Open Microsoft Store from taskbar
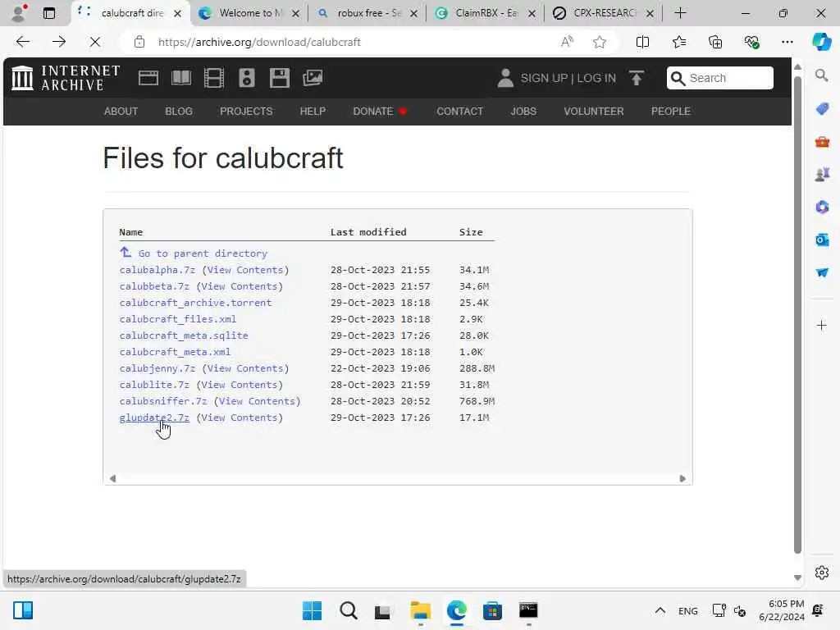 (492, 610)
